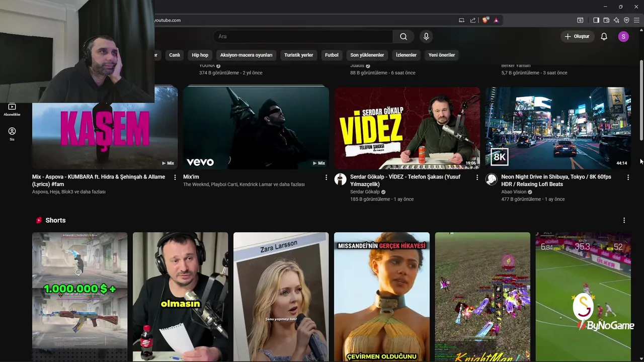Open the Mix - Aspova KUMBARA title link
The height and width of the screenshot is (362, 644).
click(x=99, y=180)
